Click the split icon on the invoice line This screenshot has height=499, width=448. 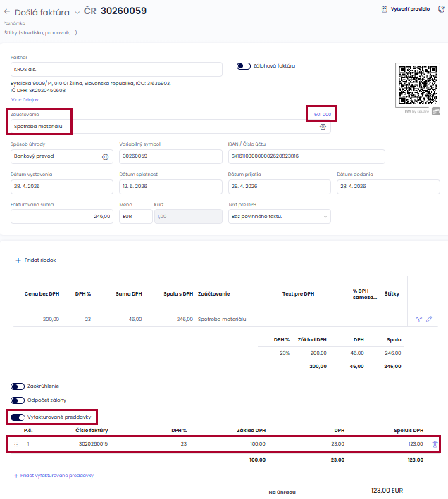[418, 319]
